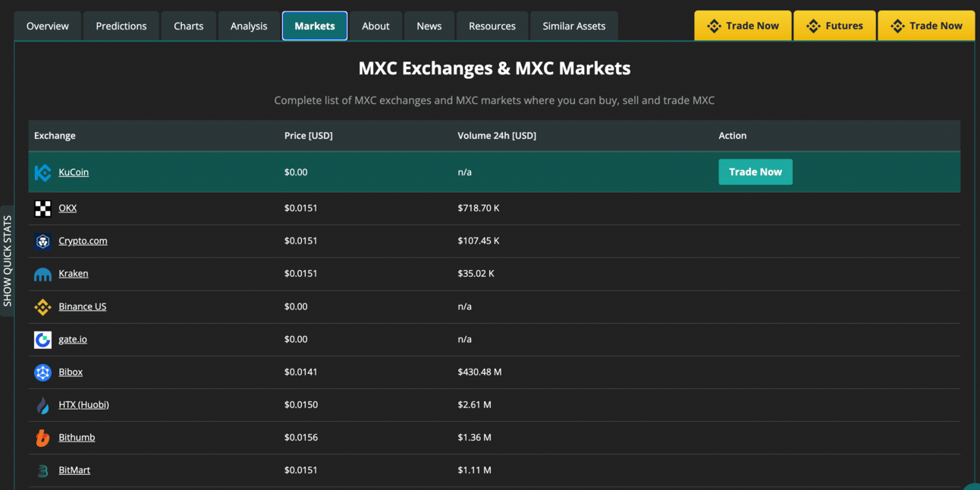Image resolution: width=980 pixels, height=490 pixels.
Task: Click the KuCoin exchange logo icon
Action: pos(43,173)
